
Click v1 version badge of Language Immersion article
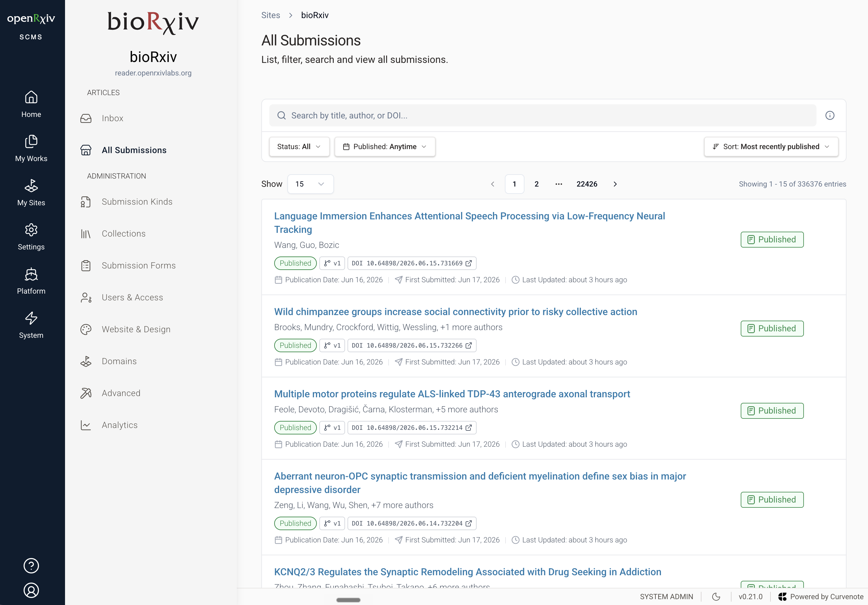[x=332, y=263]
